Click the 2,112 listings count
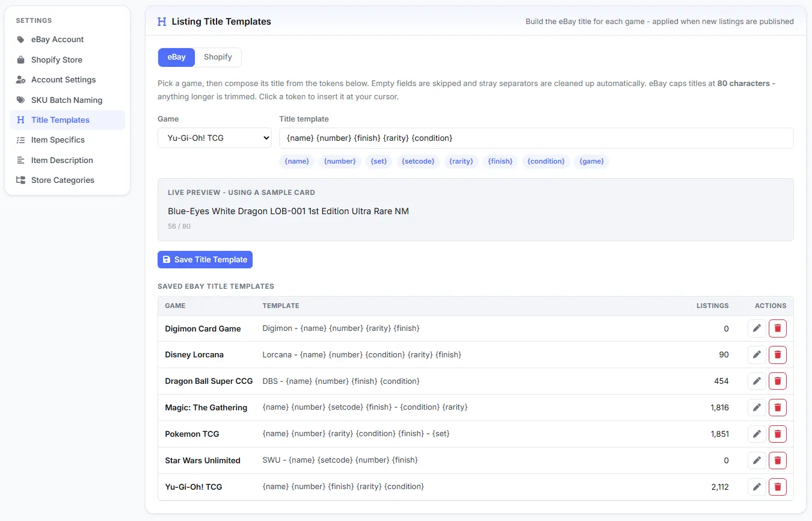The width and height of the screenshot is (812, 521). pyautogui.click(x=719, y=487)
